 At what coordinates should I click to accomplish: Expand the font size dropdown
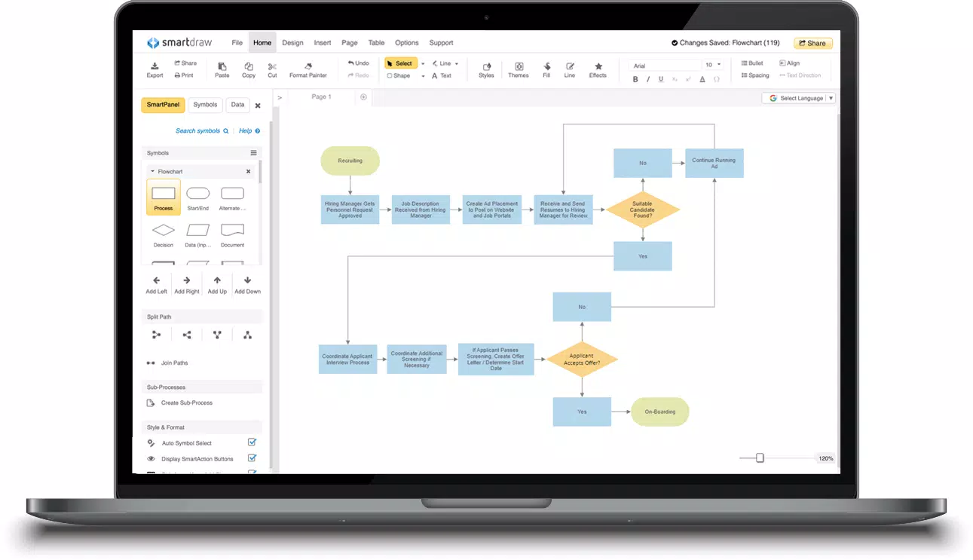tap(719, 65)
